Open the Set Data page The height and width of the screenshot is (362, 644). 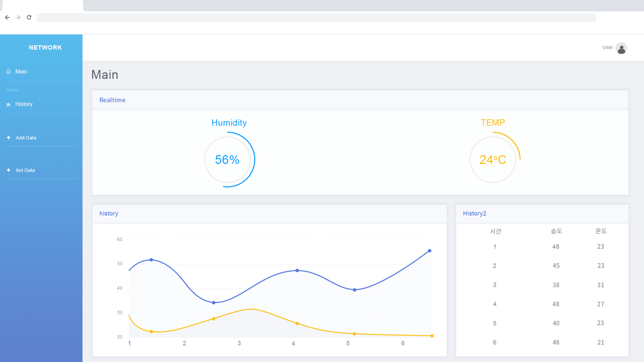pyautogui.click(x=25, y=170)
